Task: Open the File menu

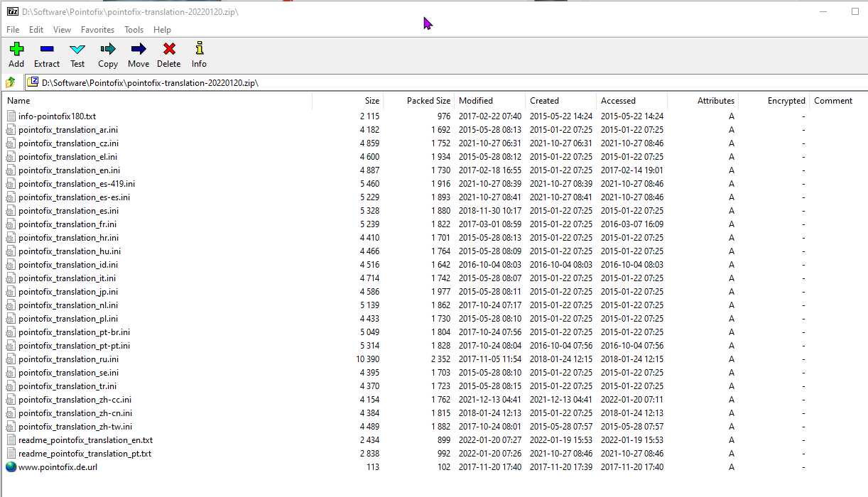Action: tap(13, 30)
